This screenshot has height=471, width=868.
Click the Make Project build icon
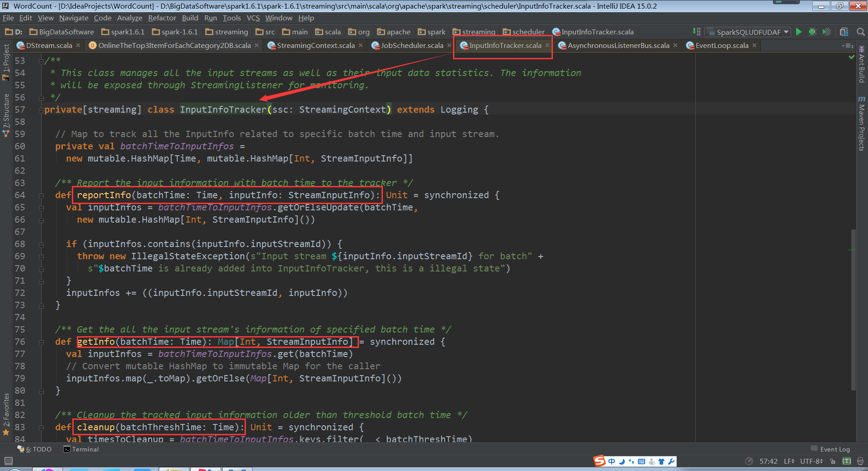(697, 32)
